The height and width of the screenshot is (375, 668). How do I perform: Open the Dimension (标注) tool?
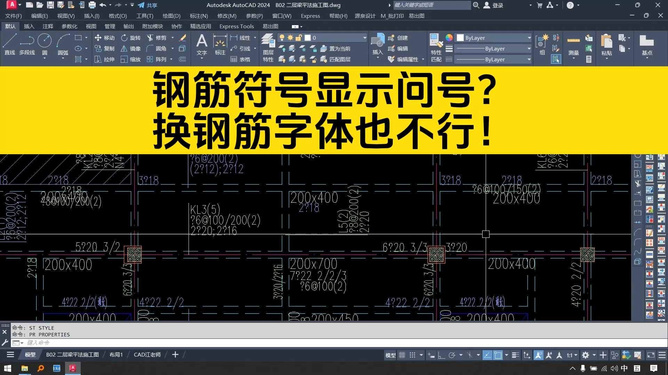click(x=220, y=45)
